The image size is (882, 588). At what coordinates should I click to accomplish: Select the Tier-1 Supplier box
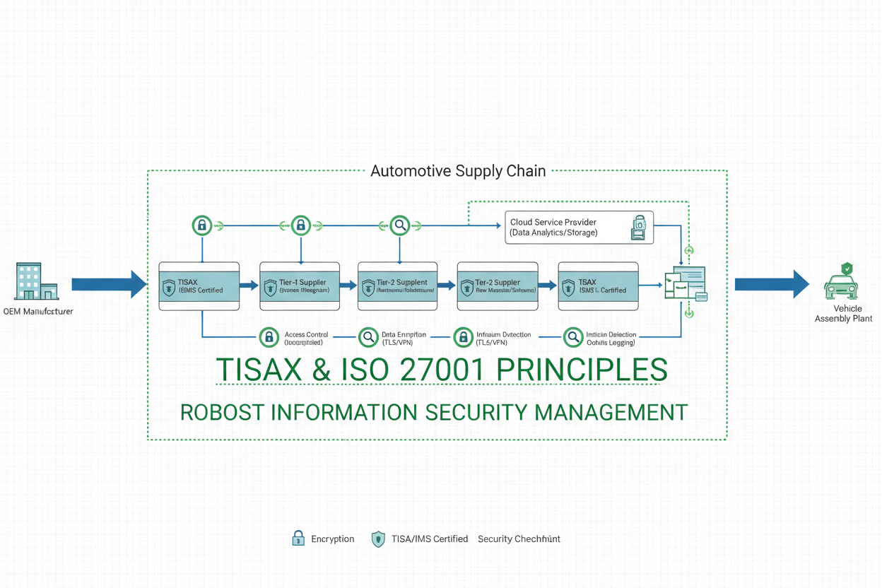click(300, 286)
